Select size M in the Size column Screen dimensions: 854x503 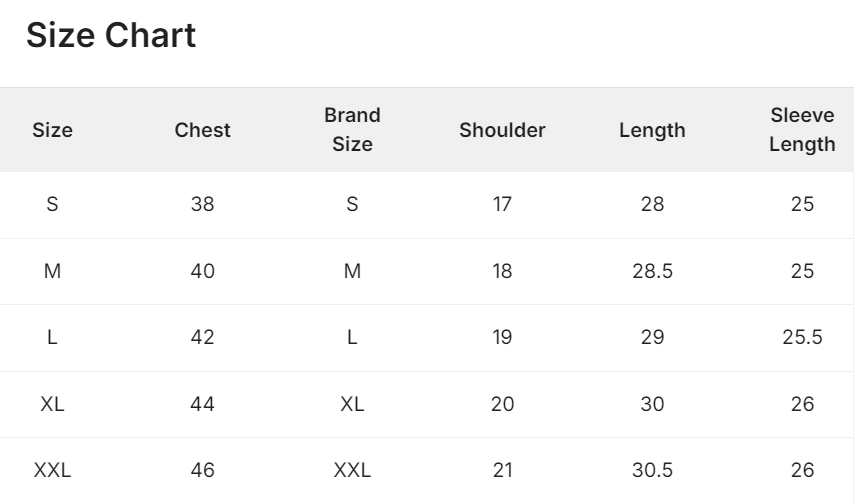point(52,271)
